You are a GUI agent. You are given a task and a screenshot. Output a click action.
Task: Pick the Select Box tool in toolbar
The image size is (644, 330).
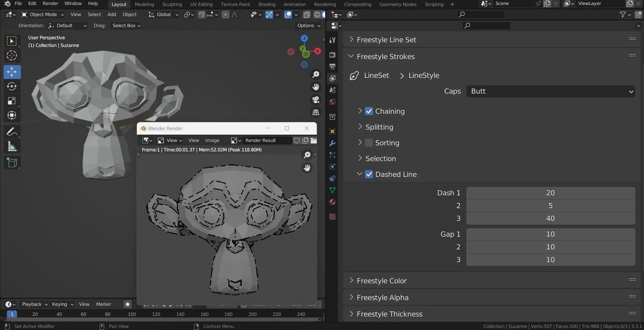click(x=12, y=41)
